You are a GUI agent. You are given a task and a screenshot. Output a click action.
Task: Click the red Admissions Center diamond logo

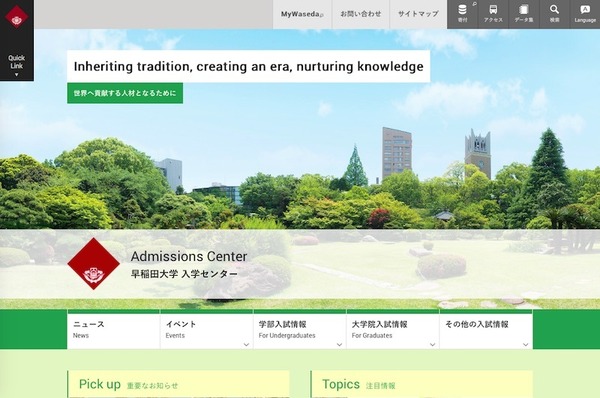point(93,263)
